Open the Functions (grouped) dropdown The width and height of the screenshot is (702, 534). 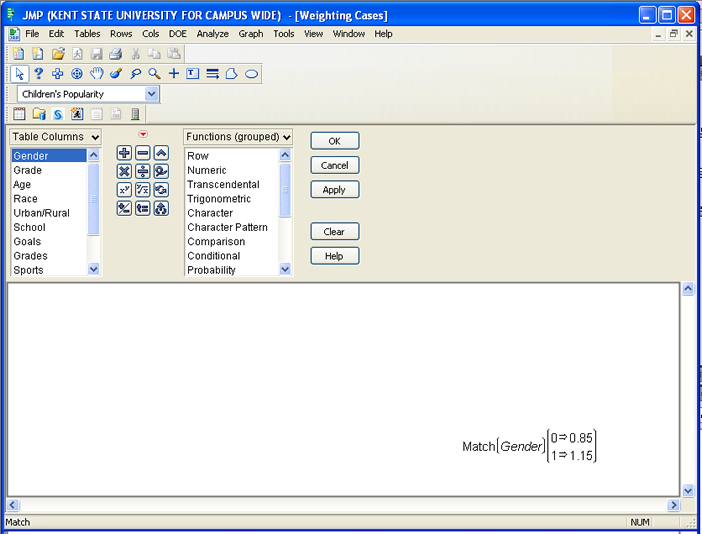pos(238,137)
